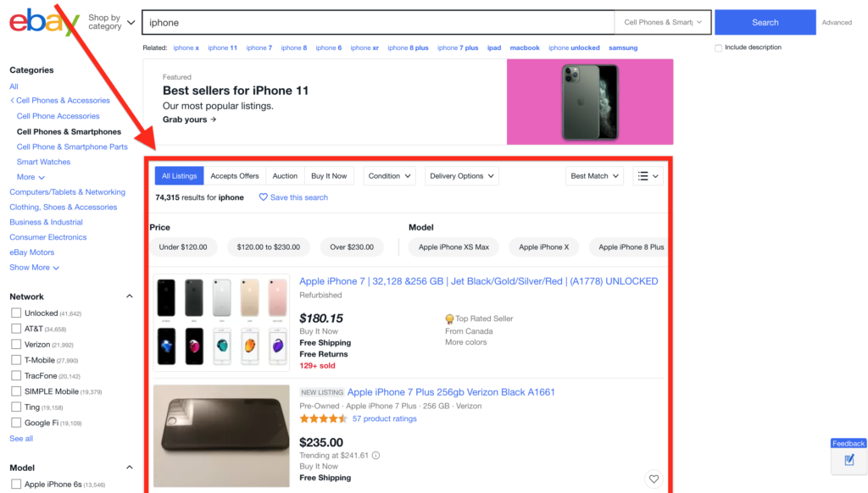The height and width of the screenshot is (493, 868).
Task: Tick the Include description checkbox
Action: 718,47
